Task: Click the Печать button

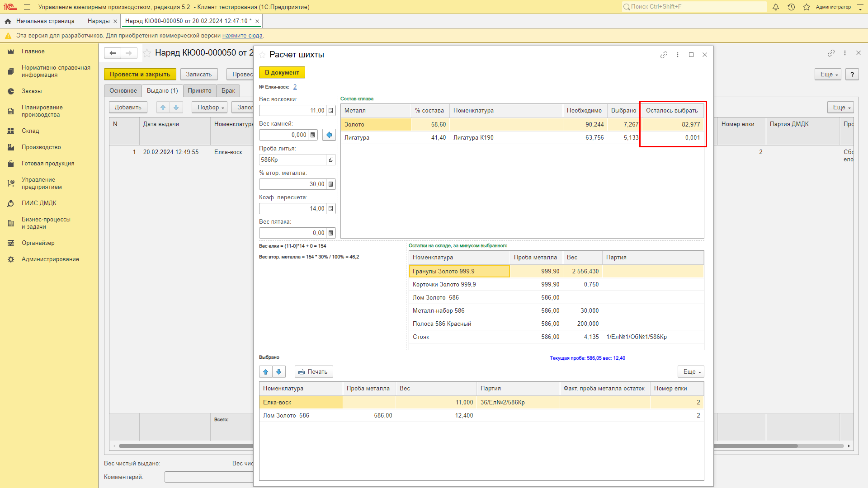Action: (314, 372)
